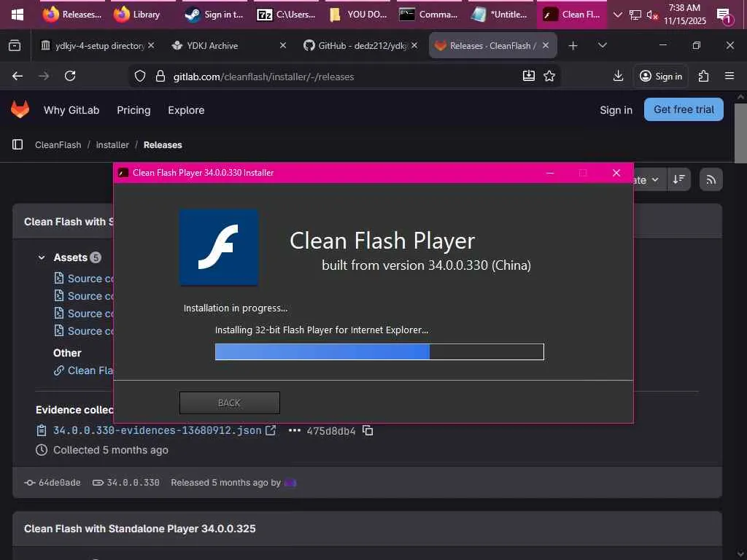Close the GitHub dedz212 tab
Viewport: 747px width, 560px height.
[x=414, y=45]
